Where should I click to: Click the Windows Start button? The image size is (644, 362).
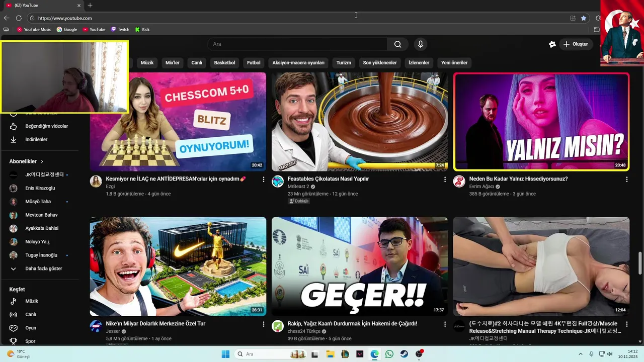coord(225,354)
